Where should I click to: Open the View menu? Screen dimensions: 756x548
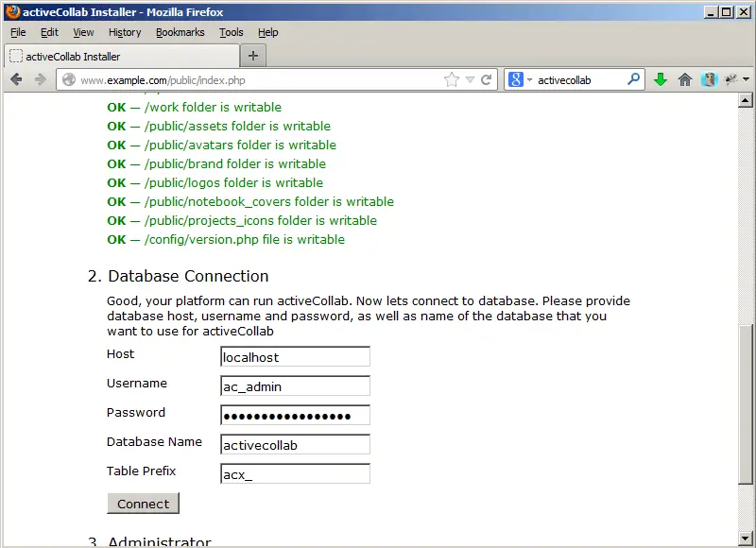[x=83, y=32]
